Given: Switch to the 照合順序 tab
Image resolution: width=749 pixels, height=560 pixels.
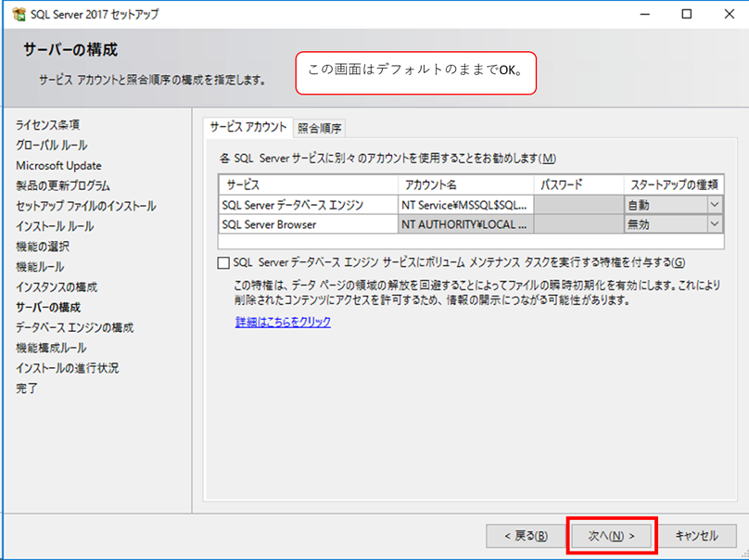Looking at the screenshot, I should (x=319, y=128).
